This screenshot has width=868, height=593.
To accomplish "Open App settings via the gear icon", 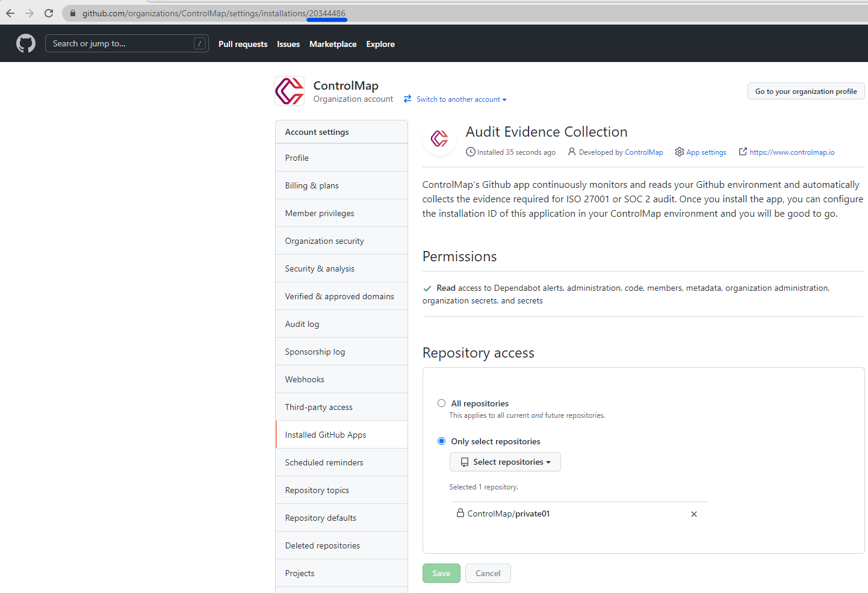I will [680, 152].
